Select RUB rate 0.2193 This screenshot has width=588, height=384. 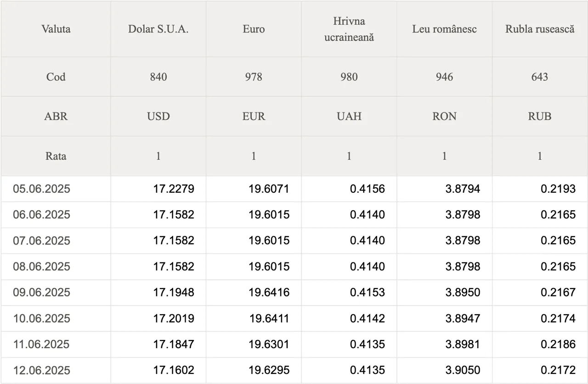558,189
